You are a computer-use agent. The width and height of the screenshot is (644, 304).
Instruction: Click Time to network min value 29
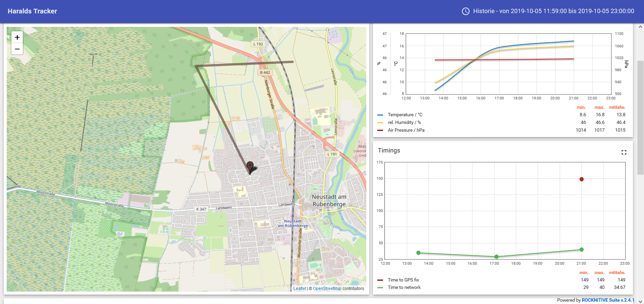[x=586, y=287]
